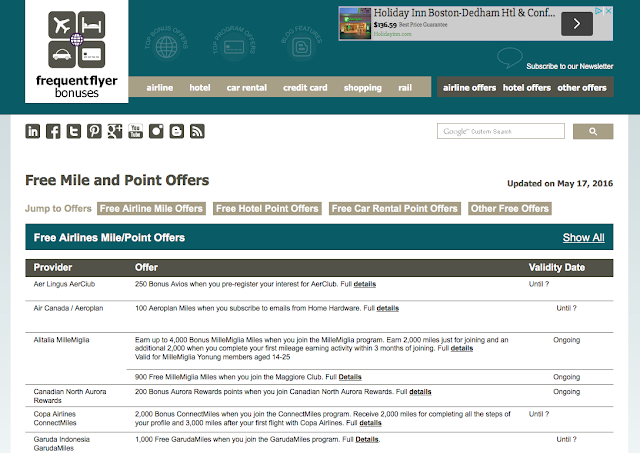This screenshot has height=453, width=640.
Task: Click the Google Plus icon
Action: 114,131
